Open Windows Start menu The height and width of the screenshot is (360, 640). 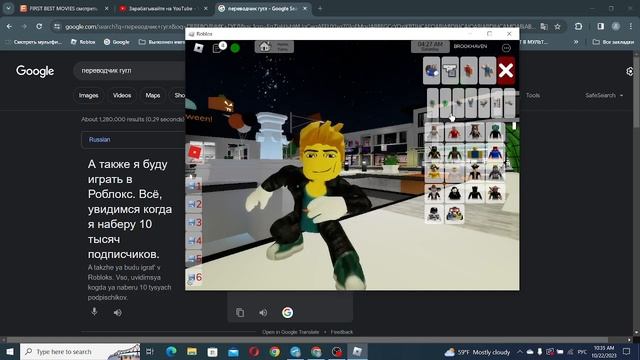(x=9, y=351)
